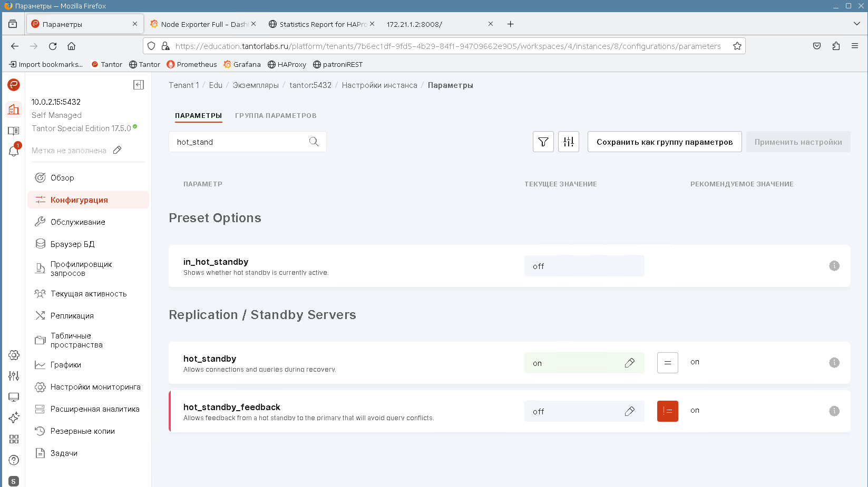
Task: Open the parameter sliders settings icon
Action: [568, 142]
